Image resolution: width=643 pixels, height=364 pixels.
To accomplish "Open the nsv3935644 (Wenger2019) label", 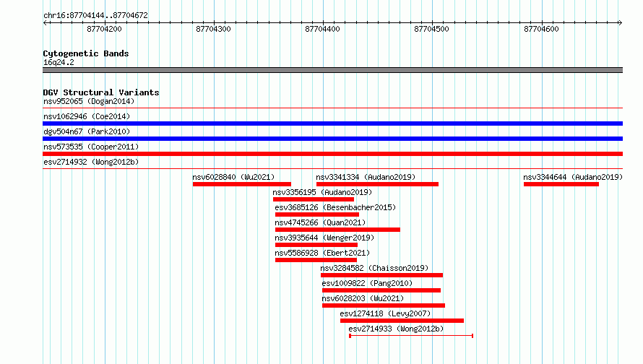I will 324,238.
